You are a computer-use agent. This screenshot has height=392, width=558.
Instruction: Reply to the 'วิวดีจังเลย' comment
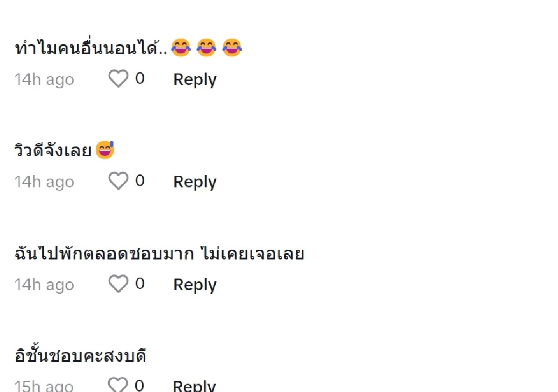click(x=194, y=182)
